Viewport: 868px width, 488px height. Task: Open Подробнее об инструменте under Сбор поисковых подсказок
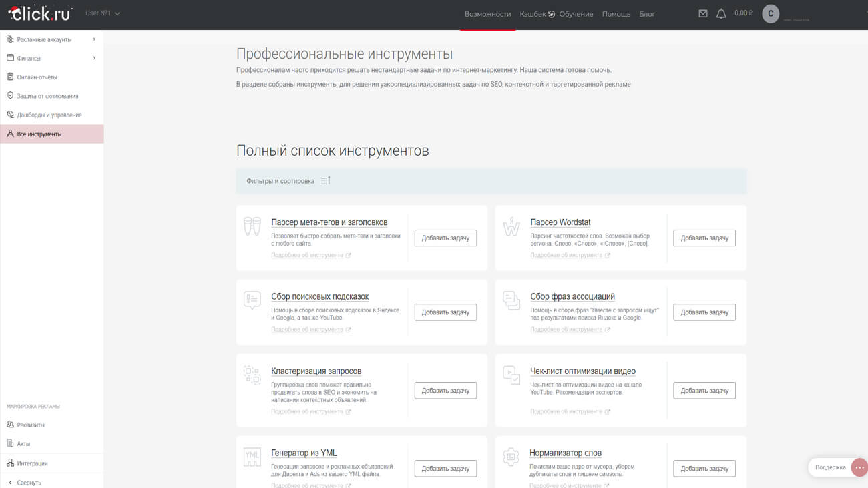tap(307, 330)
